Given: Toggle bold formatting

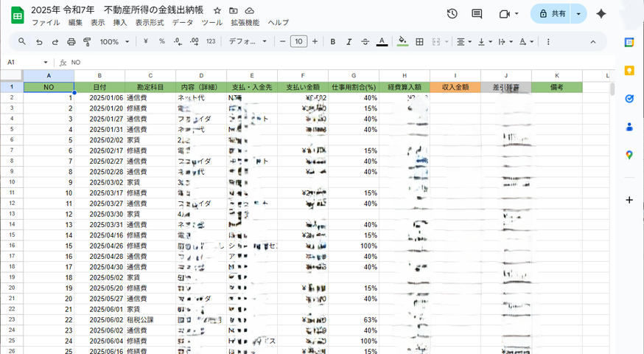Looking at the screenshot, I should pos(333,41).
